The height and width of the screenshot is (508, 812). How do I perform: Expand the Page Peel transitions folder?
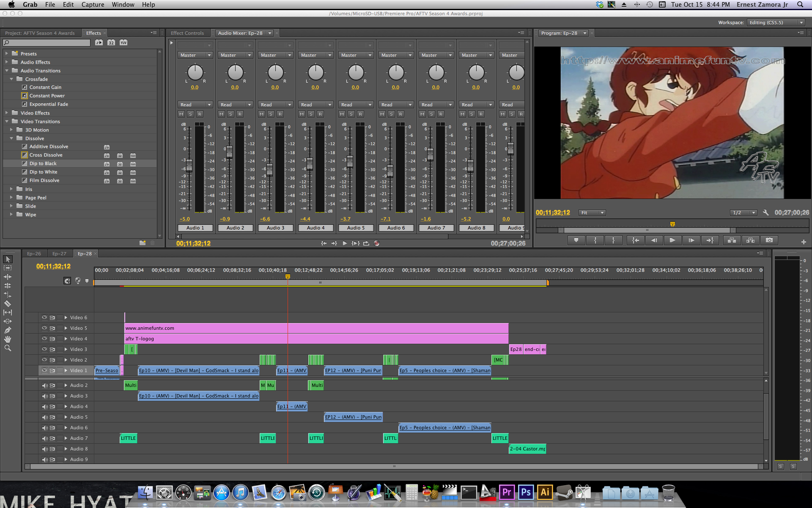click(11, 198)
